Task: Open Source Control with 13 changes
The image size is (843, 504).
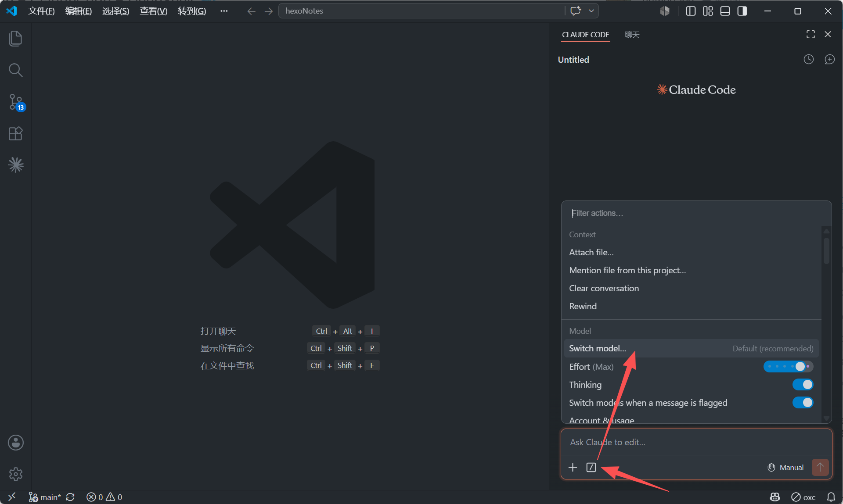Action: click(x=16, y=102)
